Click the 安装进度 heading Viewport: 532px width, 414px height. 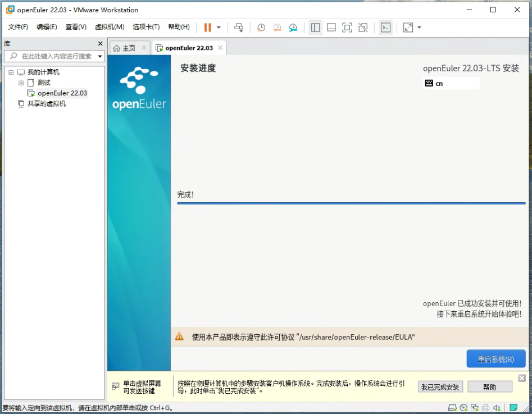[198, 68]
